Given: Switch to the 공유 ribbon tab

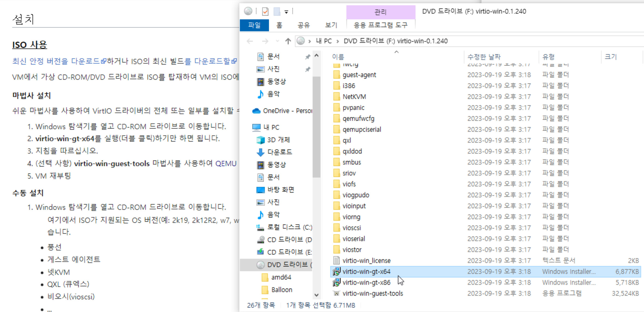Looking at the screenshot, I should [303, 25].
